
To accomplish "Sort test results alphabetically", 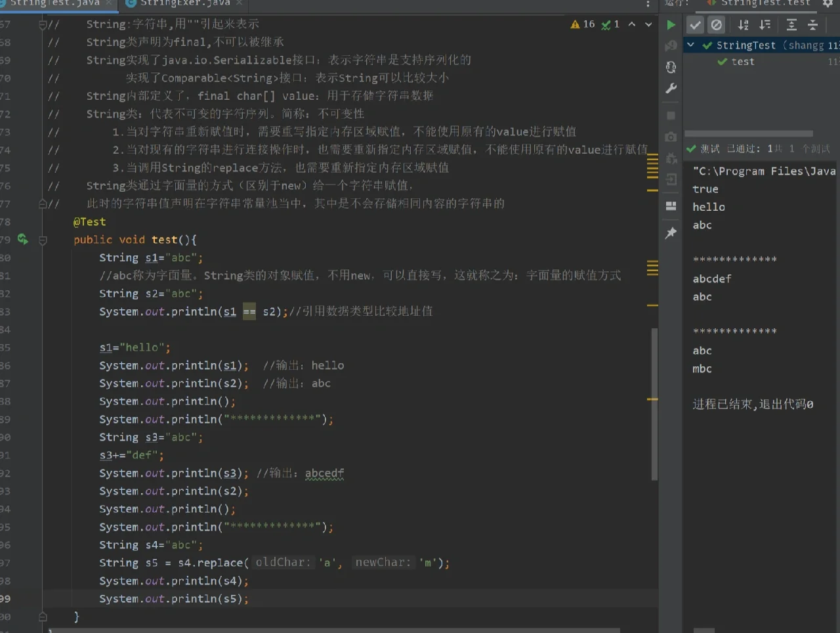I will point(743,25).
